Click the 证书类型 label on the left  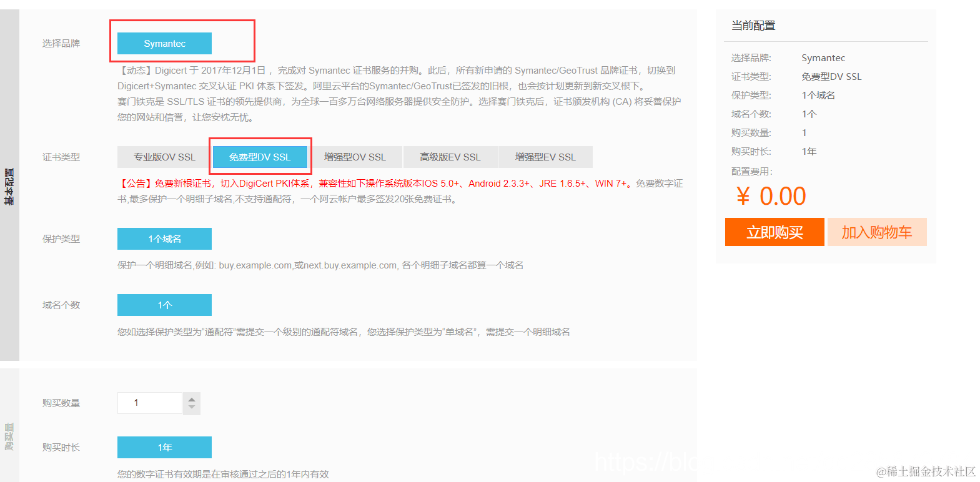[61, 157]
